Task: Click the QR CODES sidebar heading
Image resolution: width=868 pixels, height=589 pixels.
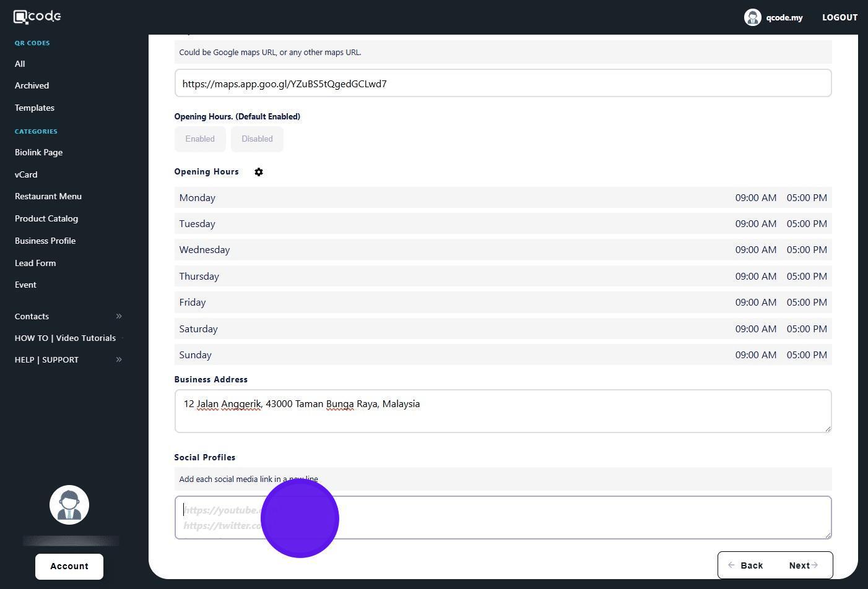Action: (32, 43)
